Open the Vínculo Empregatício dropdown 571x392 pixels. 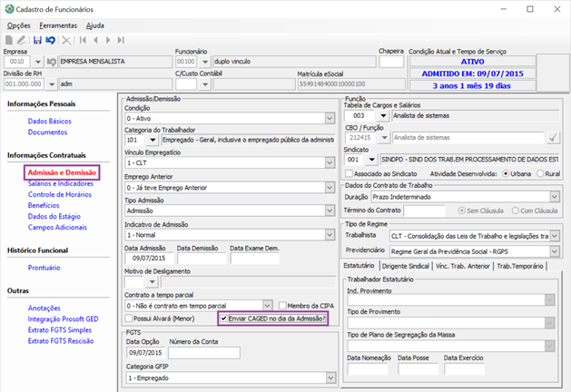click(x=330, y=164)
